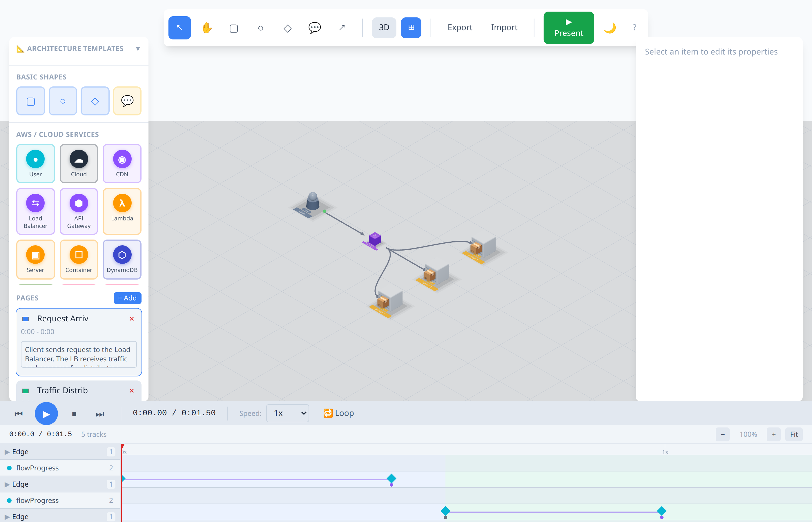Select the arrow connector tool
Image resolution: width=812 pixels, height=522 pixels.
[x=342, y=28]
